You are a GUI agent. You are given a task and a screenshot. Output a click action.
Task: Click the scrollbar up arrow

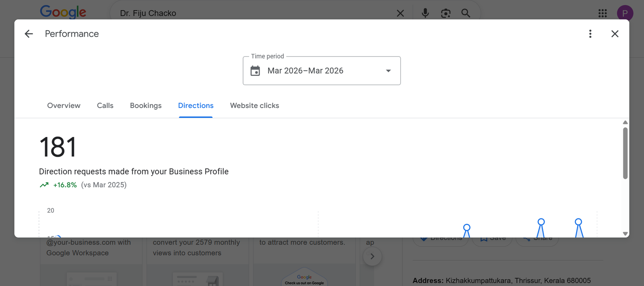point(625,122)
